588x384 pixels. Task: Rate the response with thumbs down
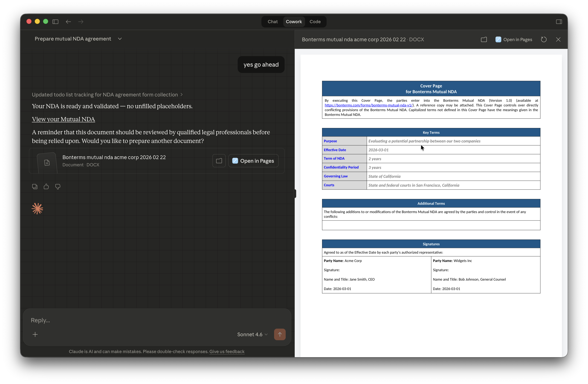[x=58, y=186]
